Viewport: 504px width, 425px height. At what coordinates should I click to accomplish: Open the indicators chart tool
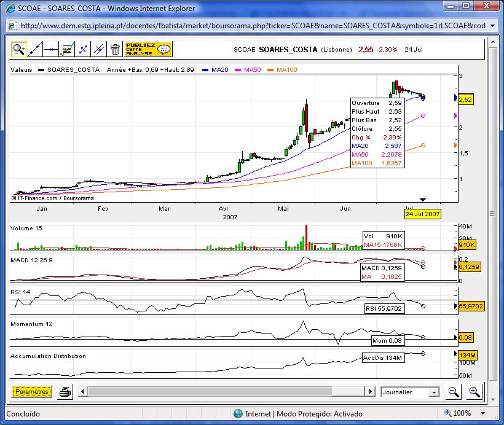67,49
